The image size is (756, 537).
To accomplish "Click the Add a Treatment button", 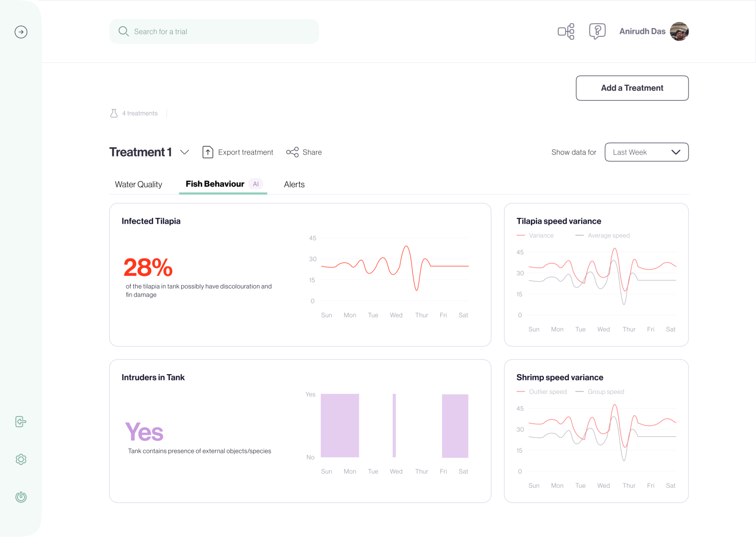I will click(632, 88).
